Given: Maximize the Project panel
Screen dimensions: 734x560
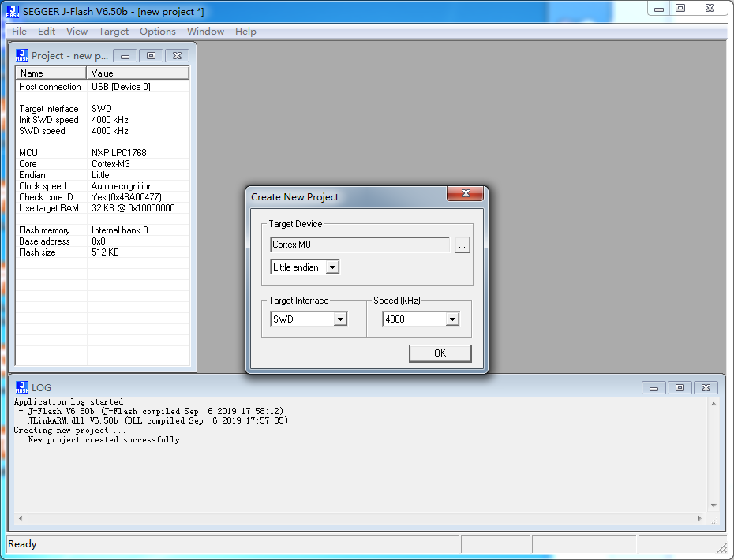Looking at the screenshot, I should coord(151,56).
